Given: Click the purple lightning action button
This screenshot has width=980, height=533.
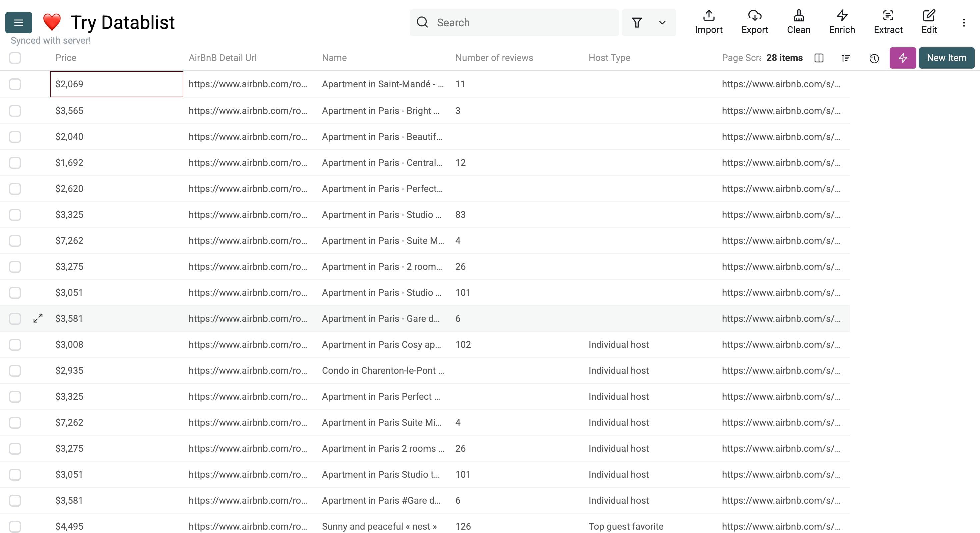Looking at the screenshot, I should [902, 58].
